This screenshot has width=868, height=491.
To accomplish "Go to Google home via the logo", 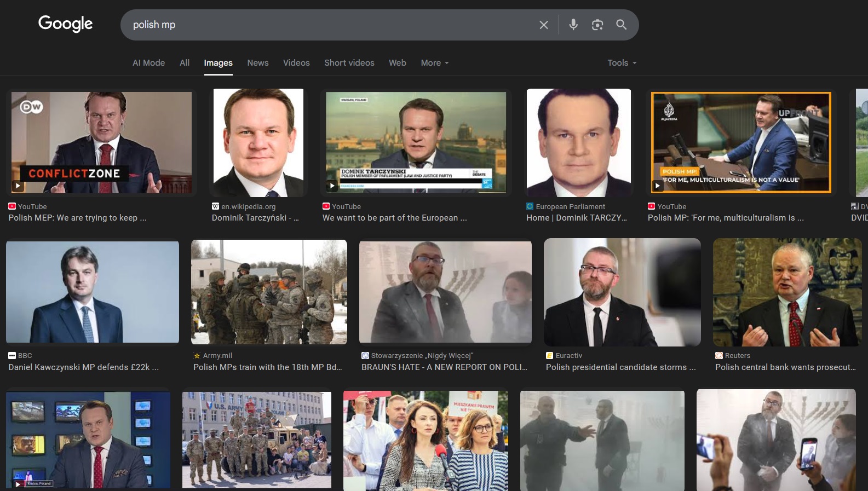I will (x=65, y=24).
